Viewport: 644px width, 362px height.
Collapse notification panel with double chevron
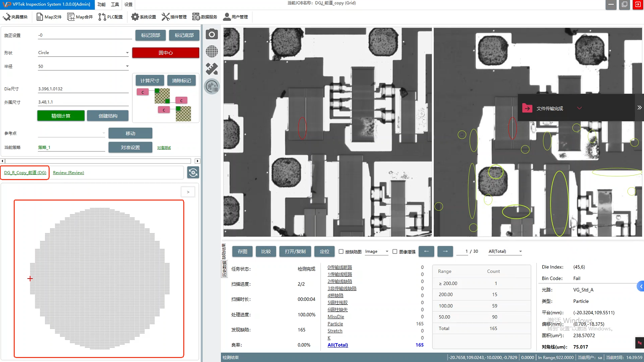(x=639, y=107)
